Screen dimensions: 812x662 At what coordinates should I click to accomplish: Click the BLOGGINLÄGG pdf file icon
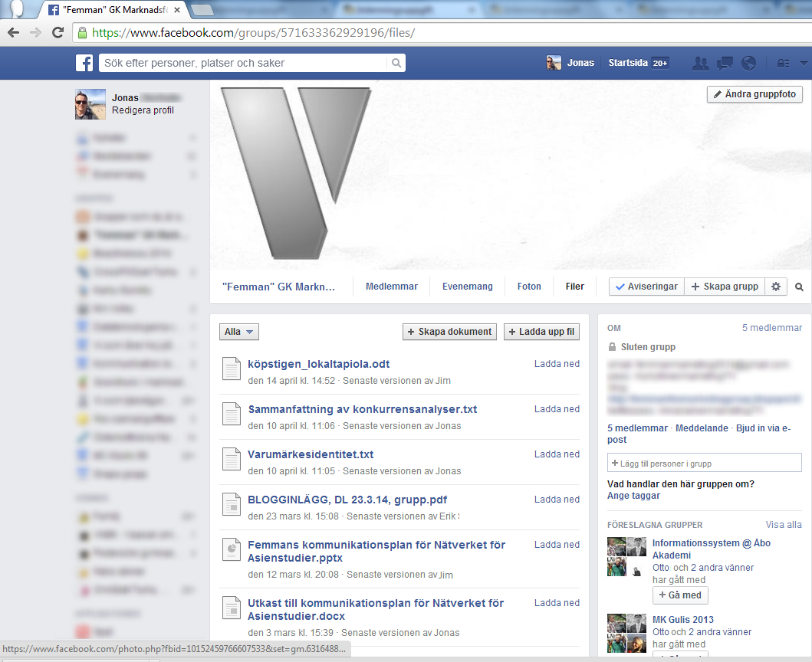[x=232, y=505]
